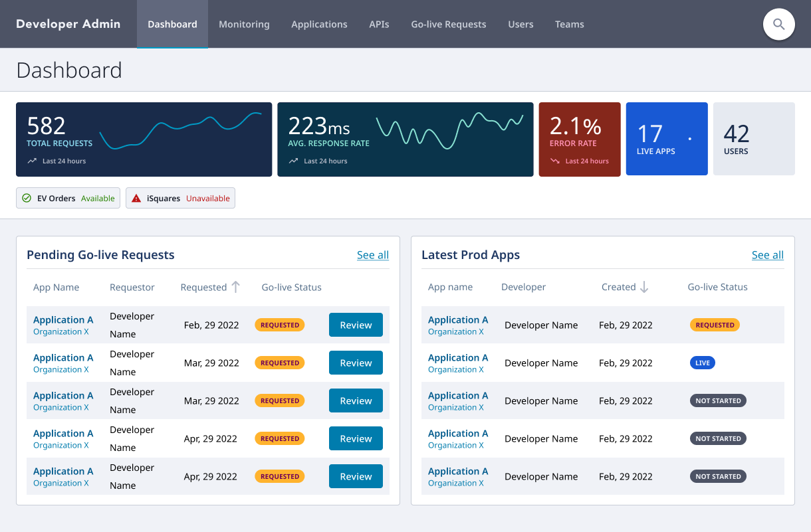Click the red warning icon beside iSquares

136,198
